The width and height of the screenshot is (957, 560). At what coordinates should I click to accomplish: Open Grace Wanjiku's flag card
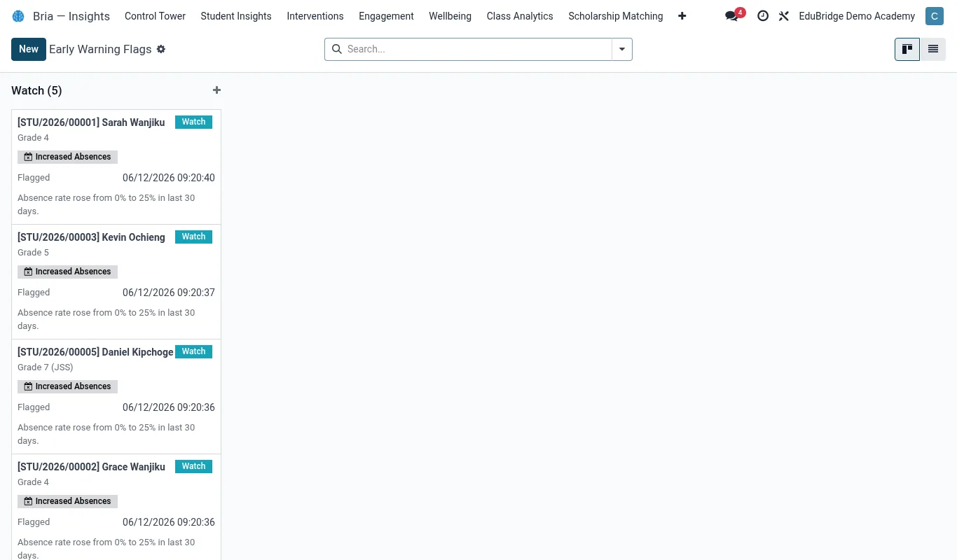(116, 508)
